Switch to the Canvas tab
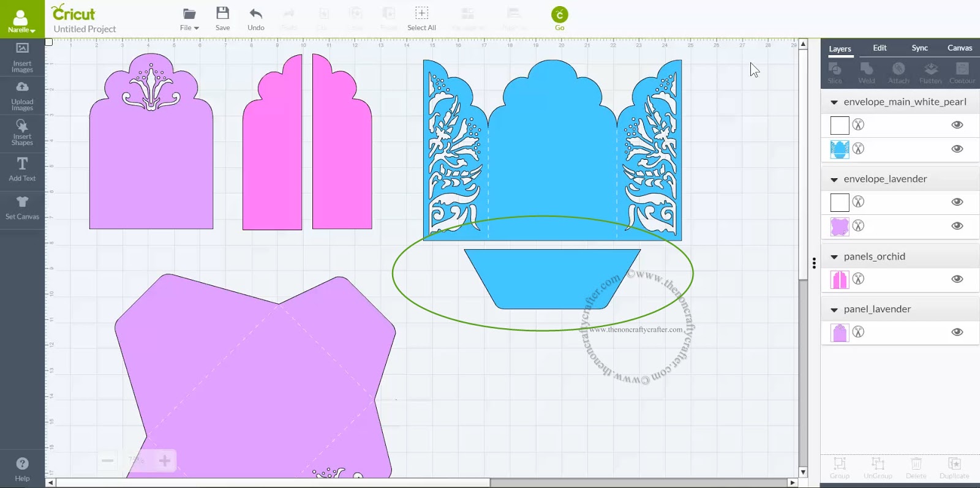The width and height of the screenshot is (980, 488). [x=960, y=48]
